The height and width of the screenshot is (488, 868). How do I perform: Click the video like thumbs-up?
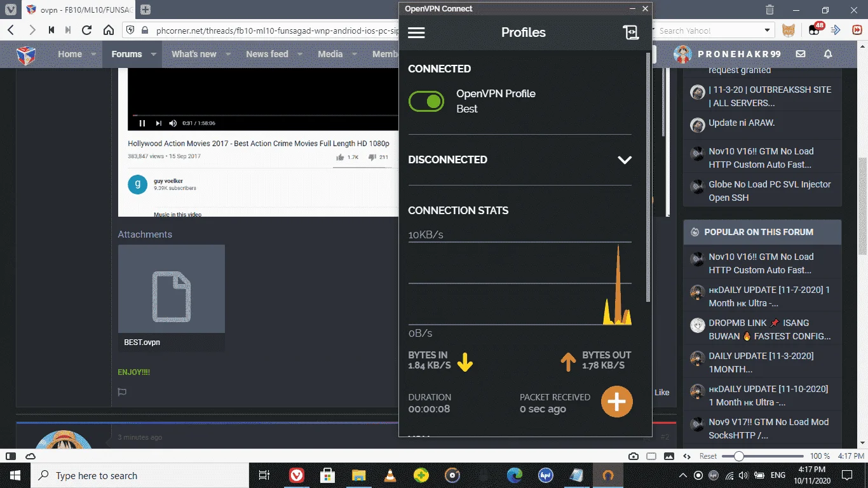(340, 157)
